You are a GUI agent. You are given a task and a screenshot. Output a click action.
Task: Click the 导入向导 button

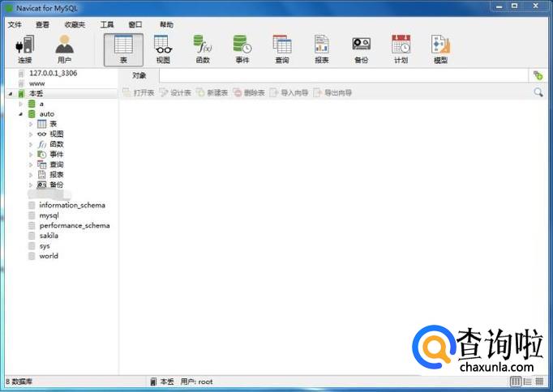(289, 92)
